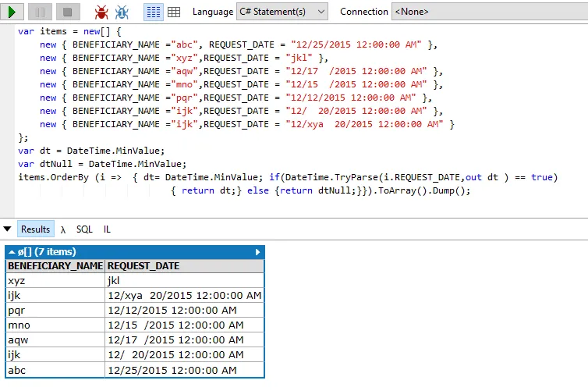The width and height of the screenshot is (588, 391).
Task: Click BENEFICIARY_NAME column header
Action: coord(55,265)
